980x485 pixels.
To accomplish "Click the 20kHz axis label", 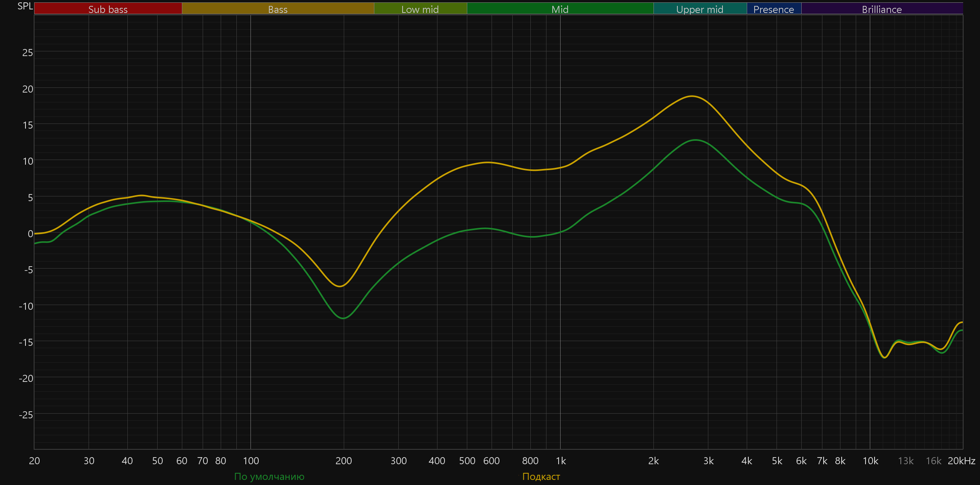I will coord(961,461).
